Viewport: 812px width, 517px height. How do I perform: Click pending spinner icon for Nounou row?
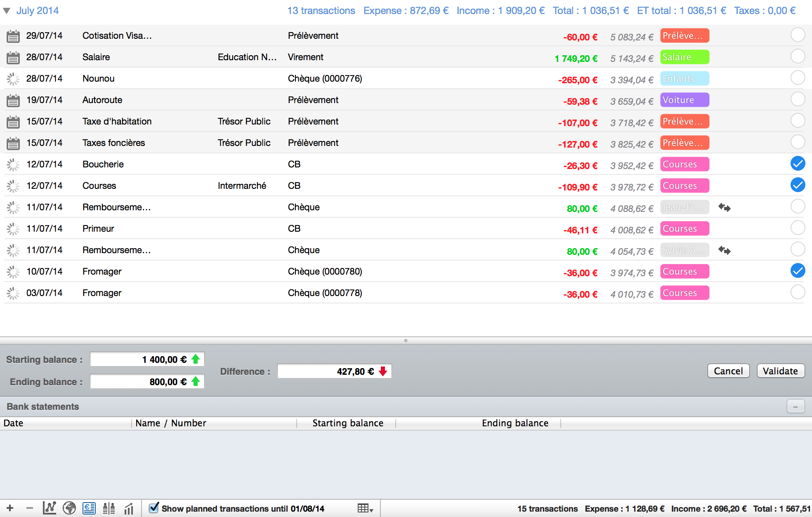(13, 79)
